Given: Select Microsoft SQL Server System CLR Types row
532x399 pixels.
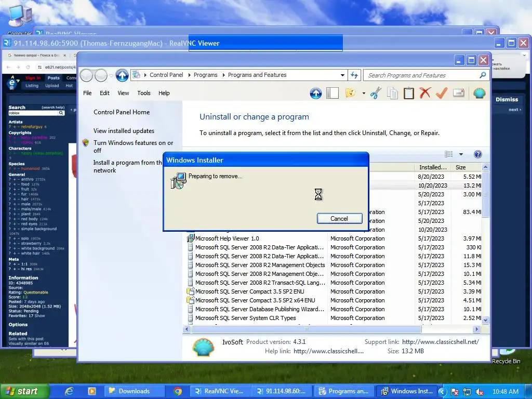Looking at the screenshot, I should coord(334,318).
